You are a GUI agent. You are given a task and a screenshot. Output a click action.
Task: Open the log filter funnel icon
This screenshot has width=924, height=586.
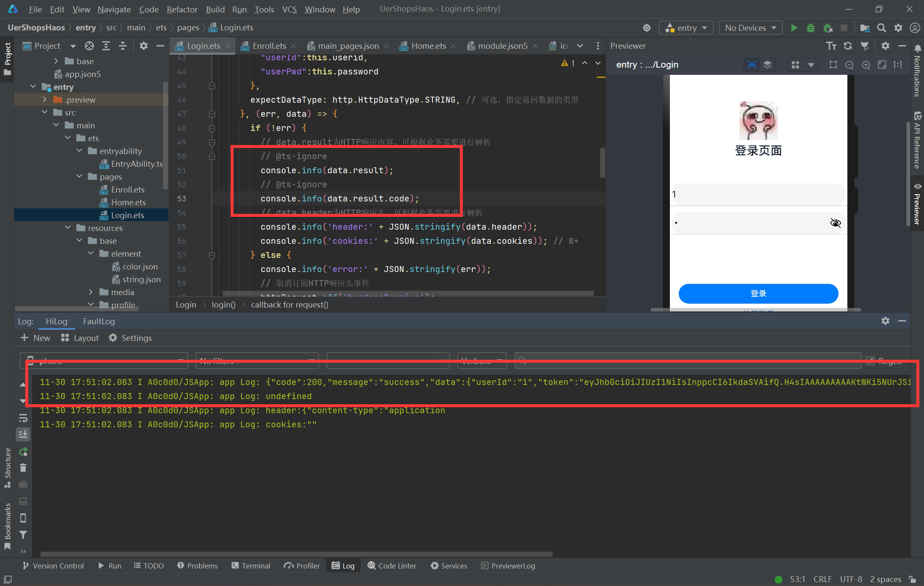[23, 535]
